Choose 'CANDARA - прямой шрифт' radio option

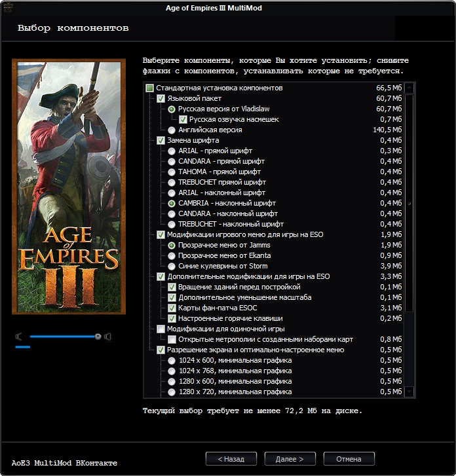(172, 162)
